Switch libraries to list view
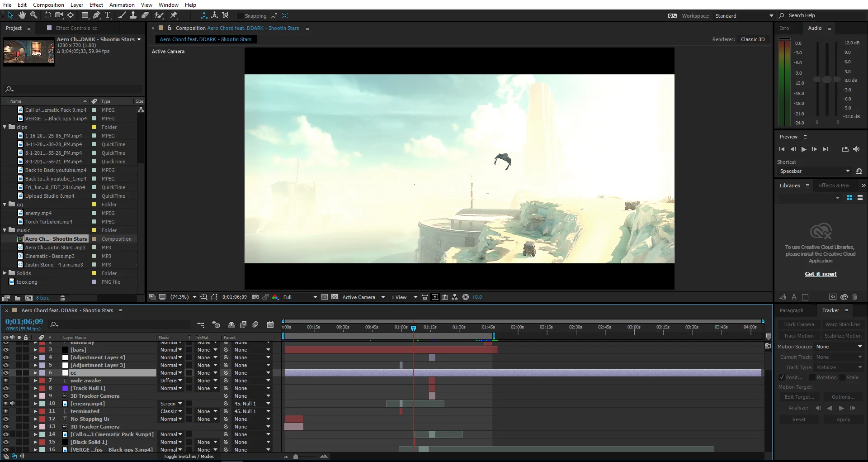Image resolution: width=868 pixels, height=462 pixels. point(860,198)
